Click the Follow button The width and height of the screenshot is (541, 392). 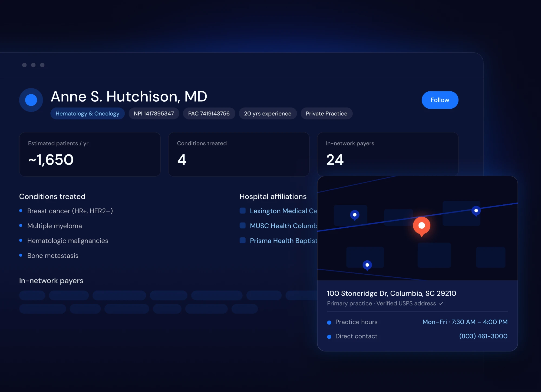point(440,100)
